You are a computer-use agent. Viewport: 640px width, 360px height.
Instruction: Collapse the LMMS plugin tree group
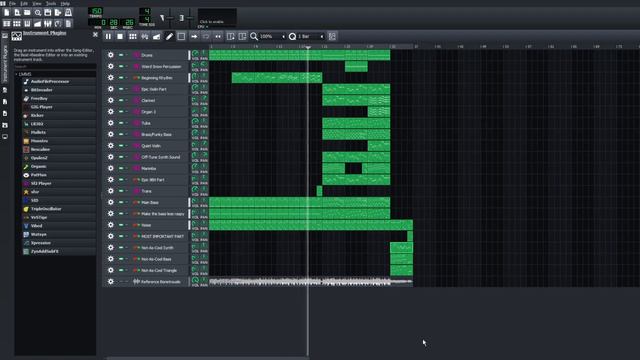16,74
